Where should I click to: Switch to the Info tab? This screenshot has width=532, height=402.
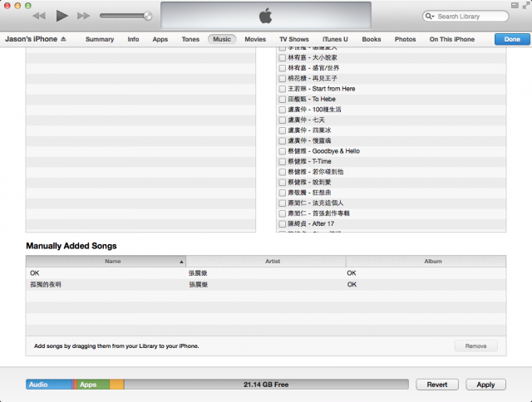(x=133, y=39)
